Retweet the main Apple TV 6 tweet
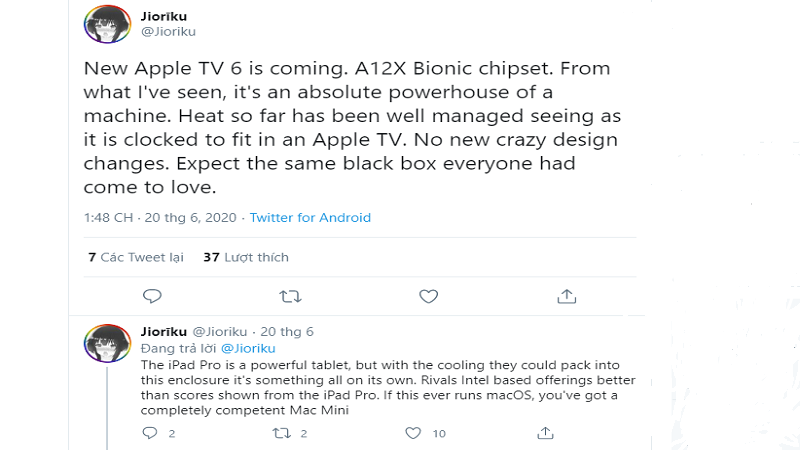 coord(290,296)
